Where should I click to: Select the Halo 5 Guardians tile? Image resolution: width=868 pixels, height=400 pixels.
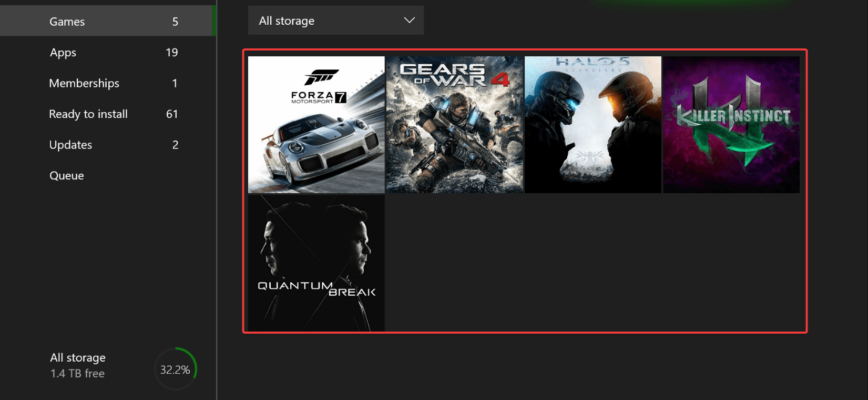pyautogui.click(x=593, y=125)
